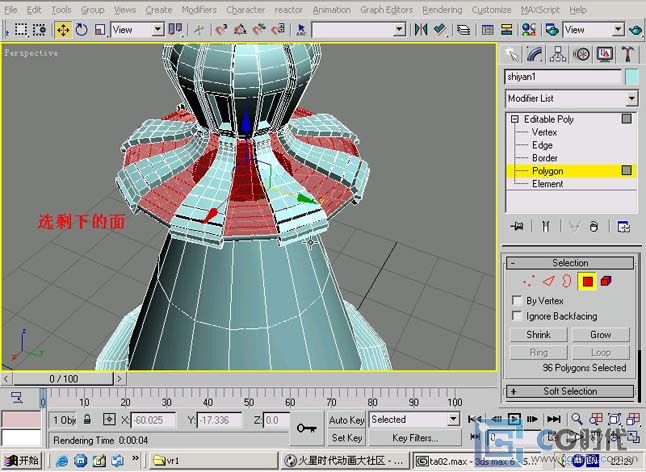Click the Mirror Selected Objects icon
Viewport: 646px width, 472px height.
click(421, 30)
